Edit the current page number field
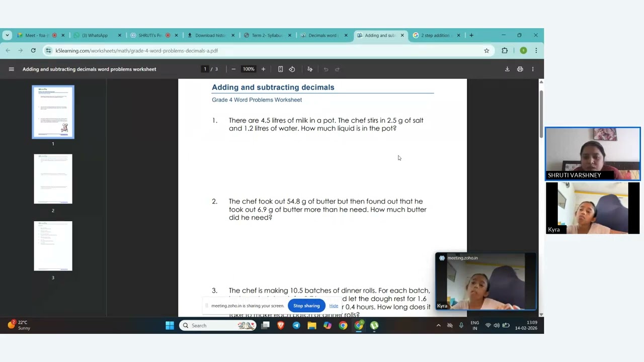Screen dimensions: 644x362 point(205,69)
